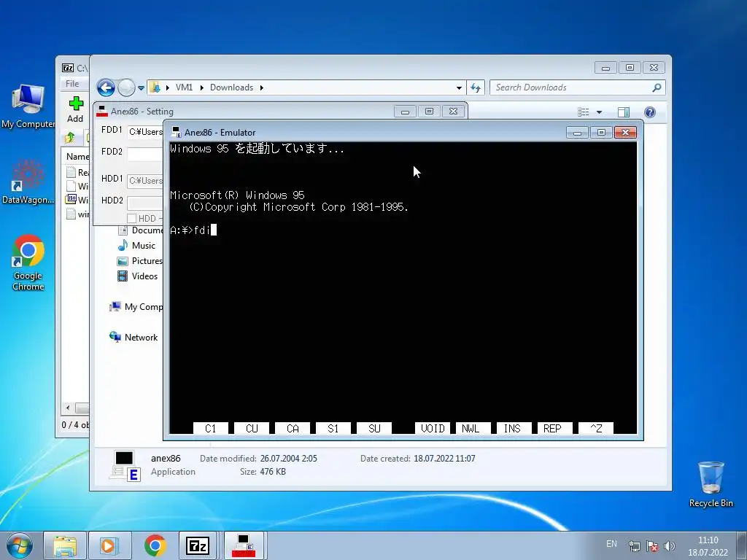Click the HDD1 path field in Anex86 Setting

pyautogui.click(x=145, y=181)
